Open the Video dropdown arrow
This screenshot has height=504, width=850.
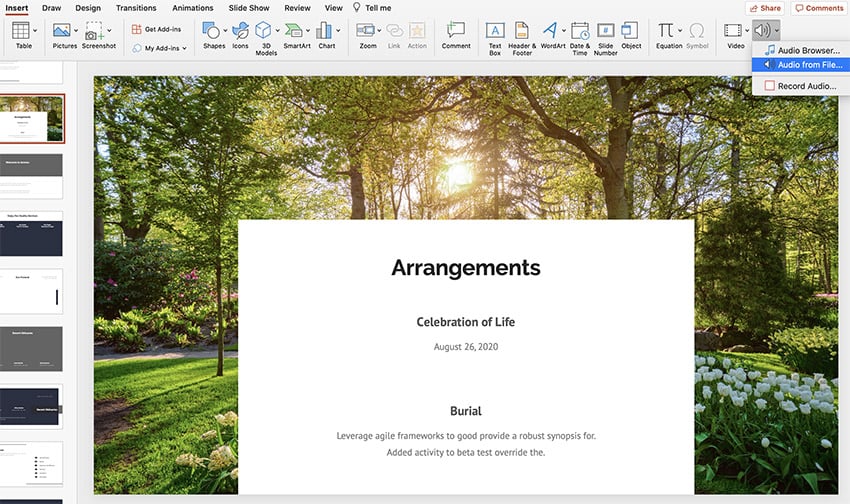coord(747,31)
